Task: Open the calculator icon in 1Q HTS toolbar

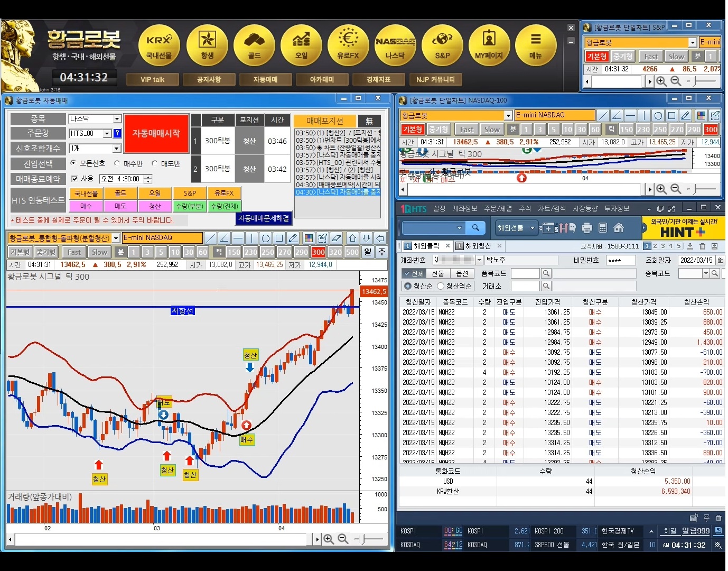Action: point(603,228)
